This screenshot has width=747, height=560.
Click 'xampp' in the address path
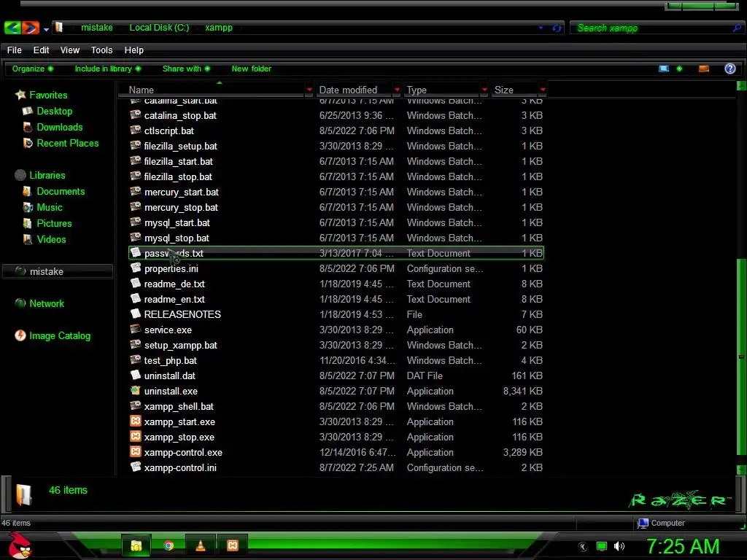click(x=219, y=28)
